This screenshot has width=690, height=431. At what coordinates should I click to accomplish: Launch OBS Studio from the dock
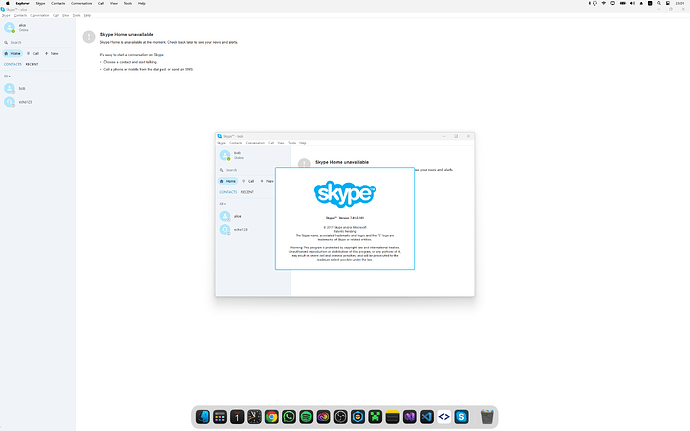tap(341, 416)
